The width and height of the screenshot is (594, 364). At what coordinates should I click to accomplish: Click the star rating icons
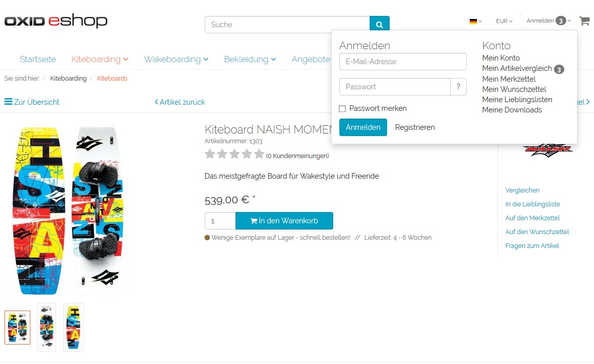click(234, 154)
